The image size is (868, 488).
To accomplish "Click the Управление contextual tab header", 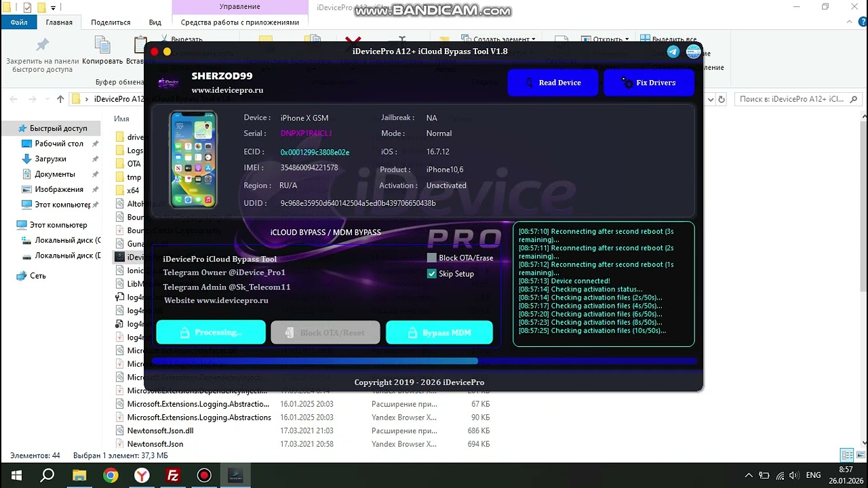I will [239, 7].
